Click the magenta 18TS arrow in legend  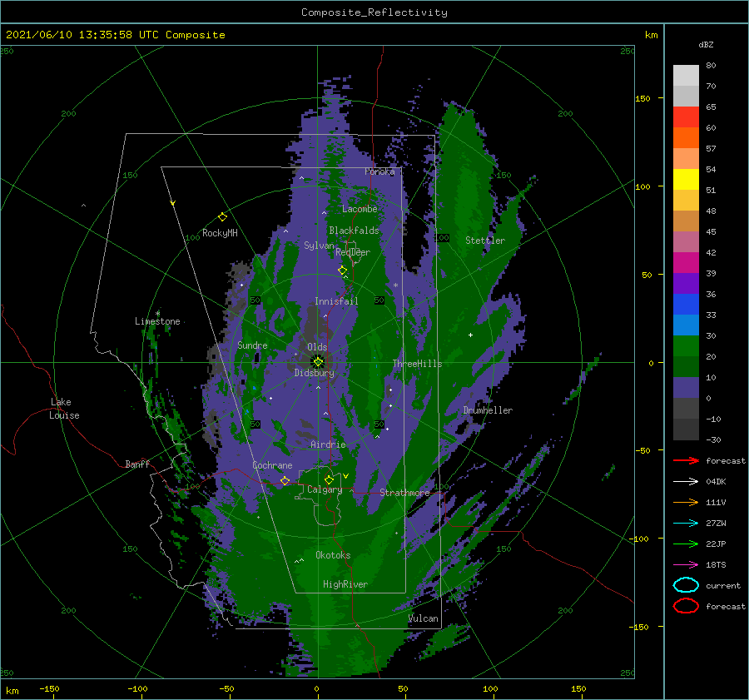[686, 565]
